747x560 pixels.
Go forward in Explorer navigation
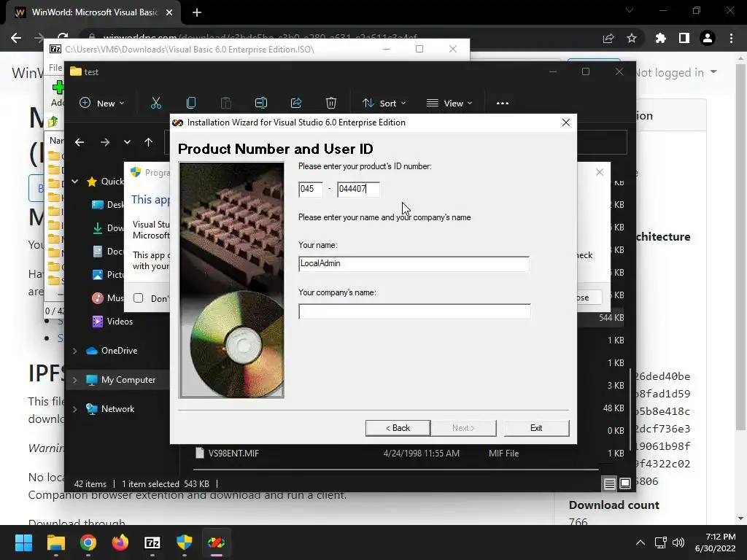click(x=105, y=142)
